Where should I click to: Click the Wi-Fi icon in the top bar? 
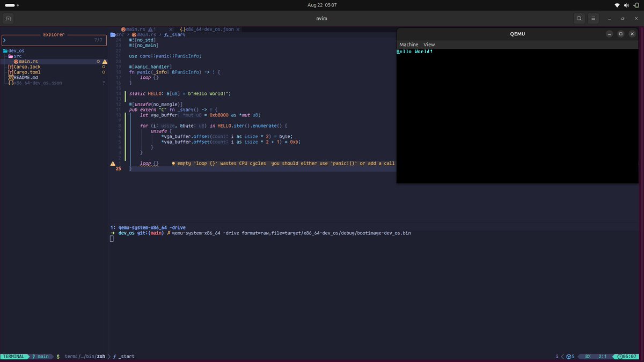[616, 5]
